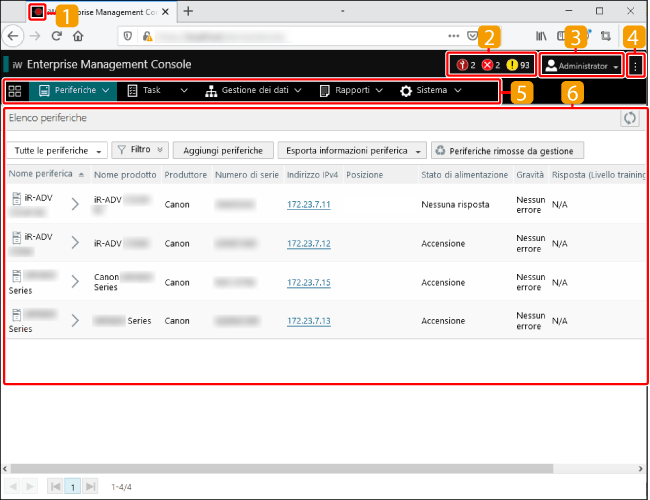
Task: Click Periferiche rimosse da gestione button
Action: [x=507, y=150]
